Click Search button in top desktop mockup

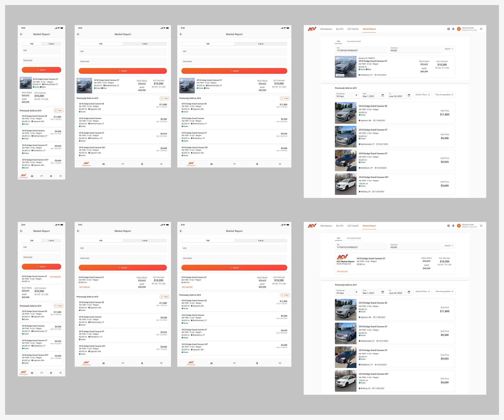(449, 49)
